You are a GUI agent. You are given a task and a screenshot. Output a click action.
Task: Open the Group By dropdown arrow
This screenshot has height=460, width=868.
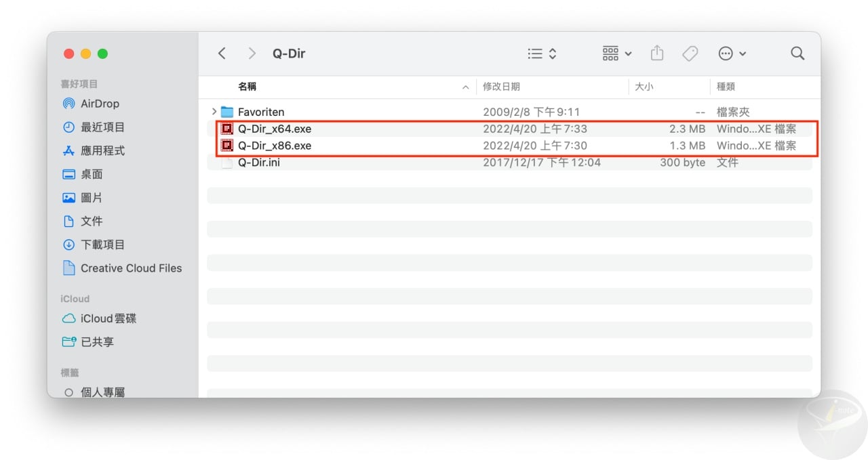tap(628, 53)
